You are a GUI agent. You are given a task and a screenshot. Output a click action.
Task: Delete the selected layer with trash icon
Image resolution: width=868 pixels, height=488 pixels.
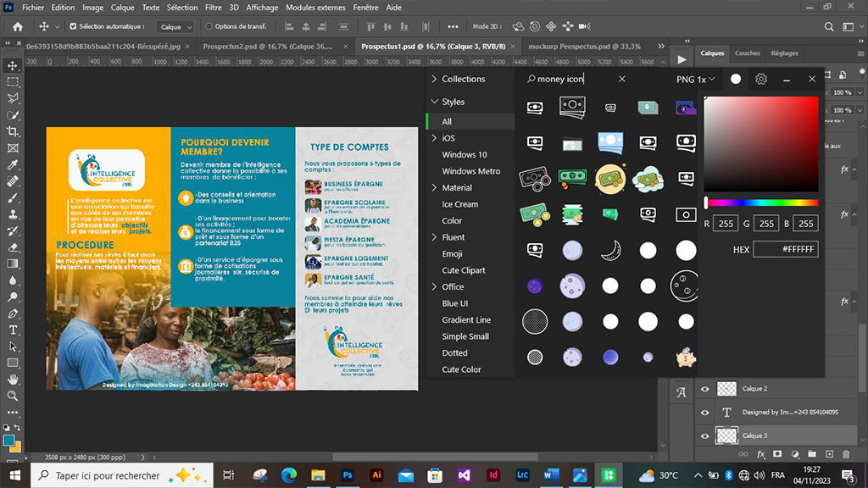coord(846,454)
